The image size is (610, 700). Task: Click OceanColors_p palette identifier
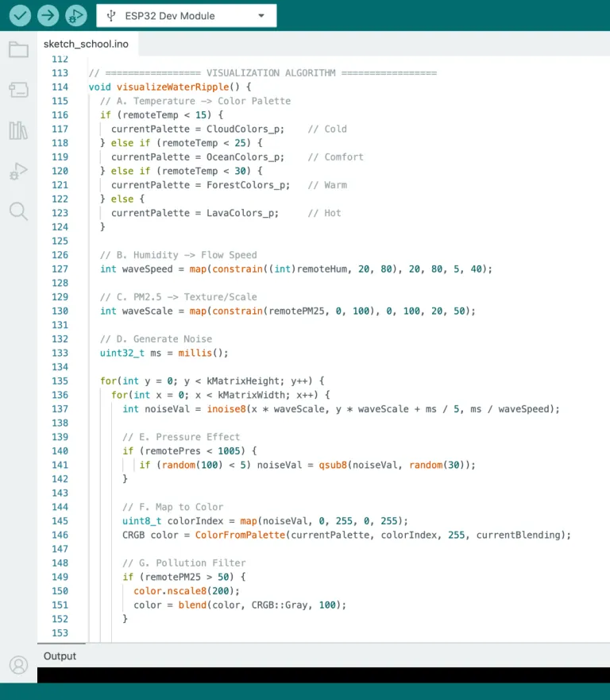pos(242,157)
